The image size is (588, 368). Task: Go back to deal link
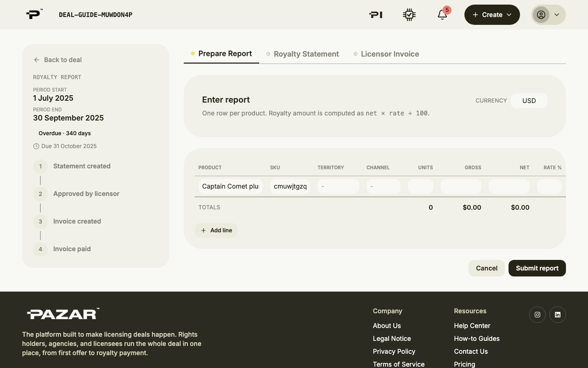(58, 60)
